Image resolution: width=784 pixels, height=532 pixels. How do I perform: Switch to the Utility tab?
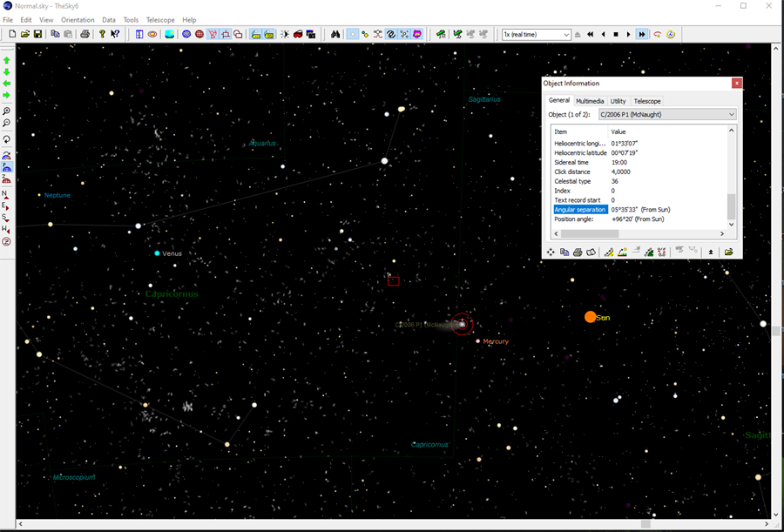[x=618, y=101]
